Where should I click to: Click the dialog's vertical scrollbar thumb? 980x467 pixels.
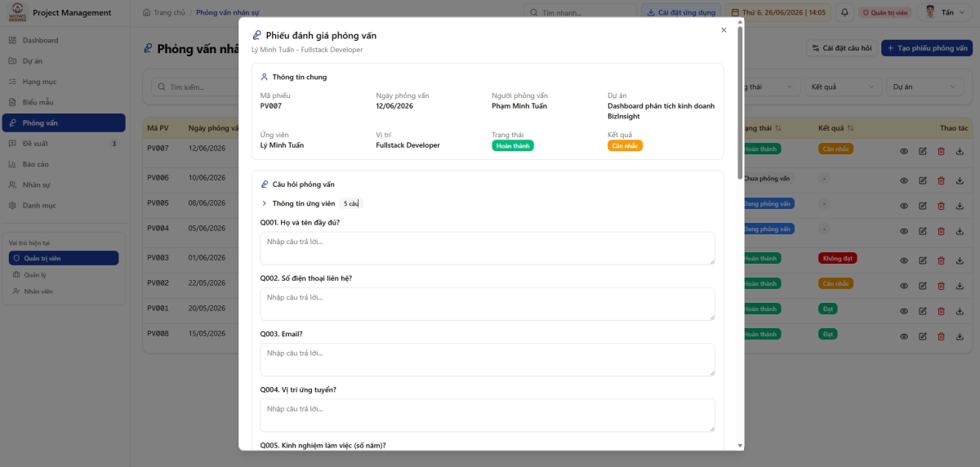[741, 103]
